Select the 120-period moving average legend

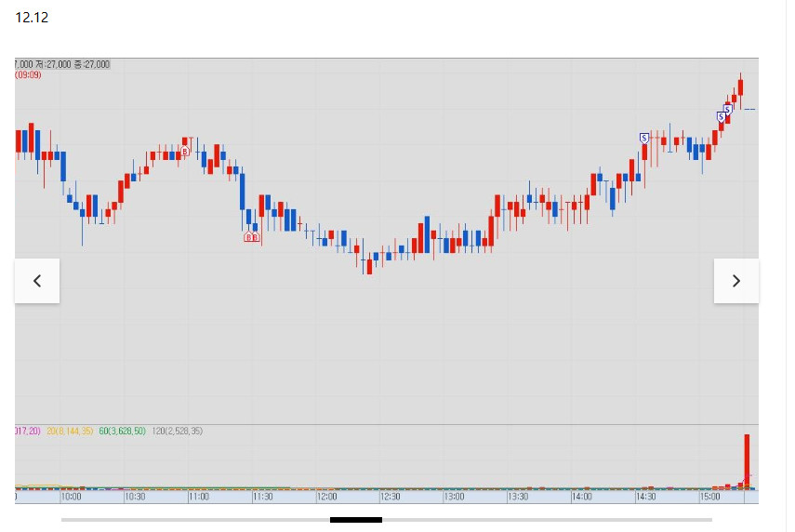pyautogui.click(x=178, y=432)
